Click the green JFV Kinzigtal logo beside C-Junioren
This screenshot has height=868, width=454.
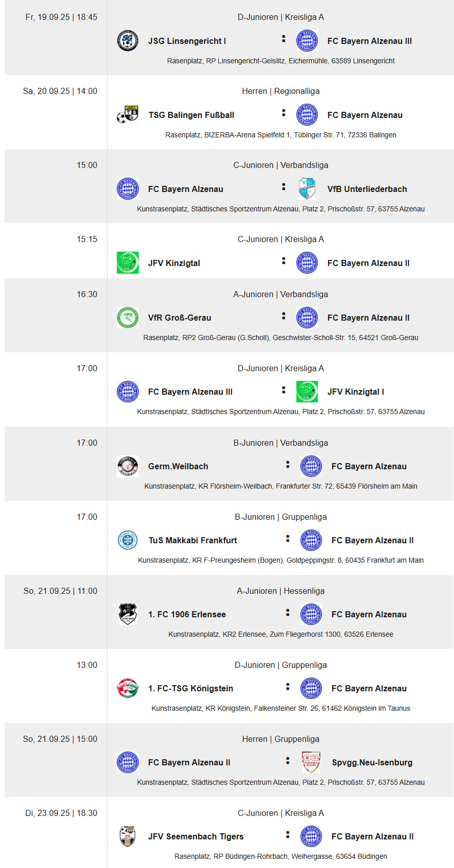[x=128, y=263]
